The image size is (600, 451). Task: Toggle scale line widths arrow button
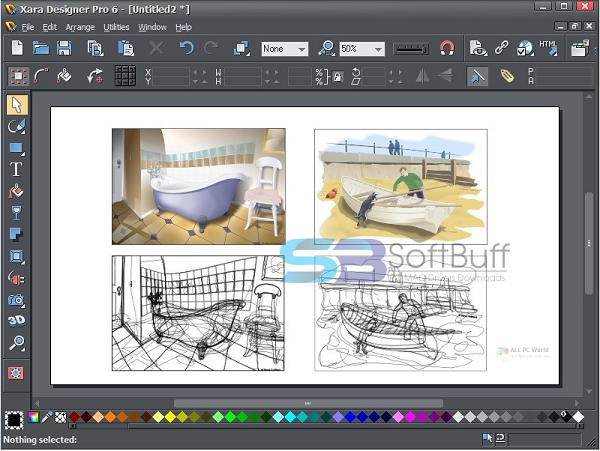[x=477, y=76]
